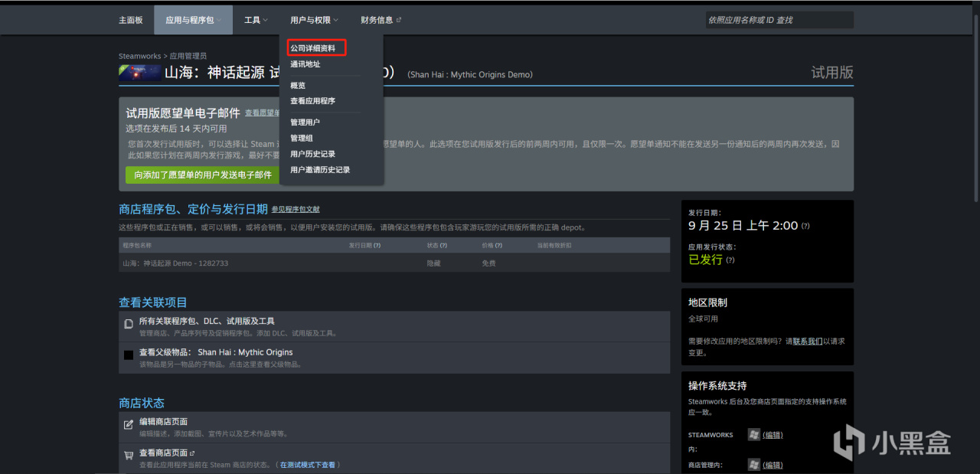The width and height of the screenshot is (980, 474).
Task: Click the external link icon after 查看商店页面
Action: [x=192, y=453]
